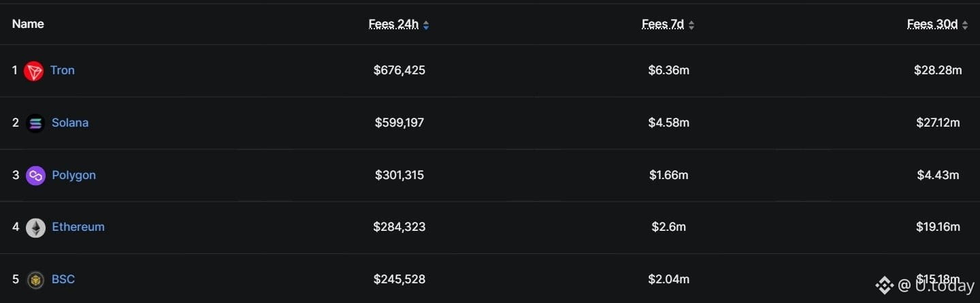Click the sort arrows beside Fees 30d

(x=965, y=25)
